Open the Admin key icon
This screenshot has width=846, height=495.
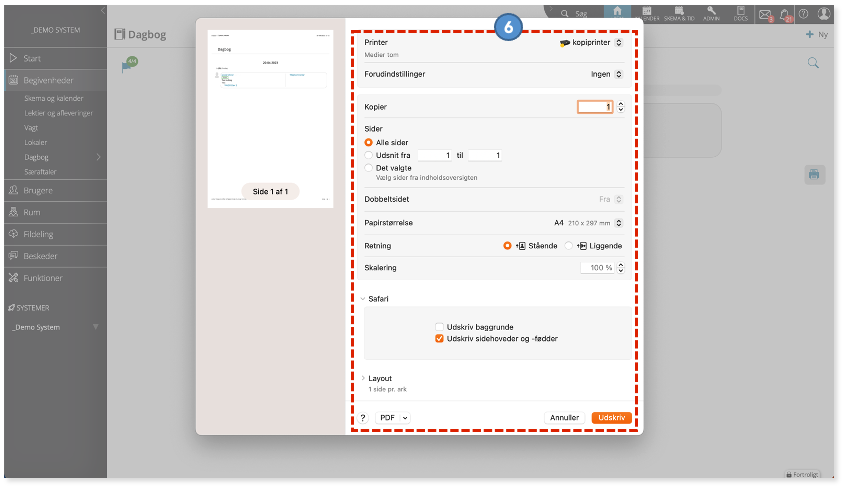(711, 14)
